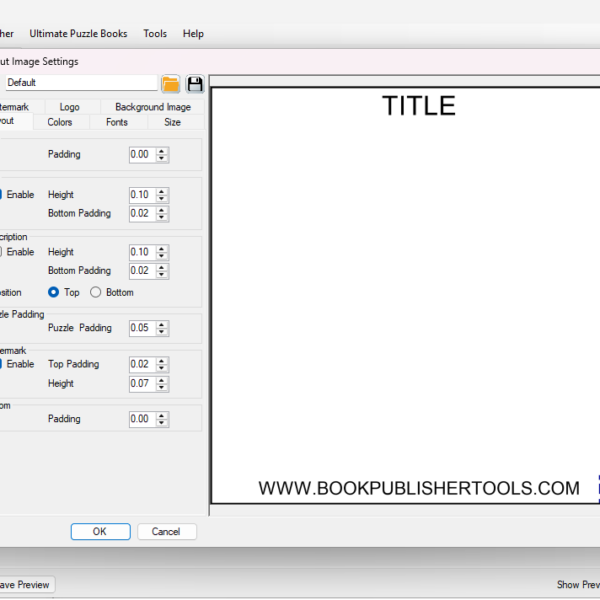The image size is (600, 600).
Task: Click the Default preset name field
Action: [x=80, y=83]
